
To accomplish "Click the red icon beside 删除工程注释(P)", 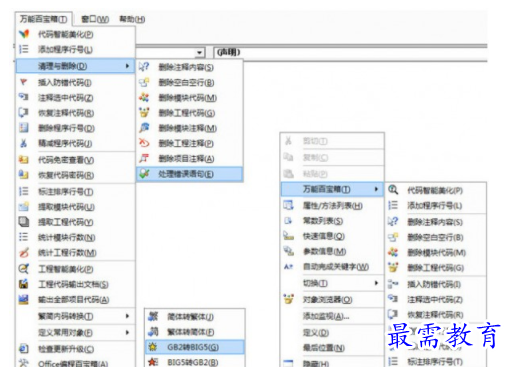I will (144, 143).
